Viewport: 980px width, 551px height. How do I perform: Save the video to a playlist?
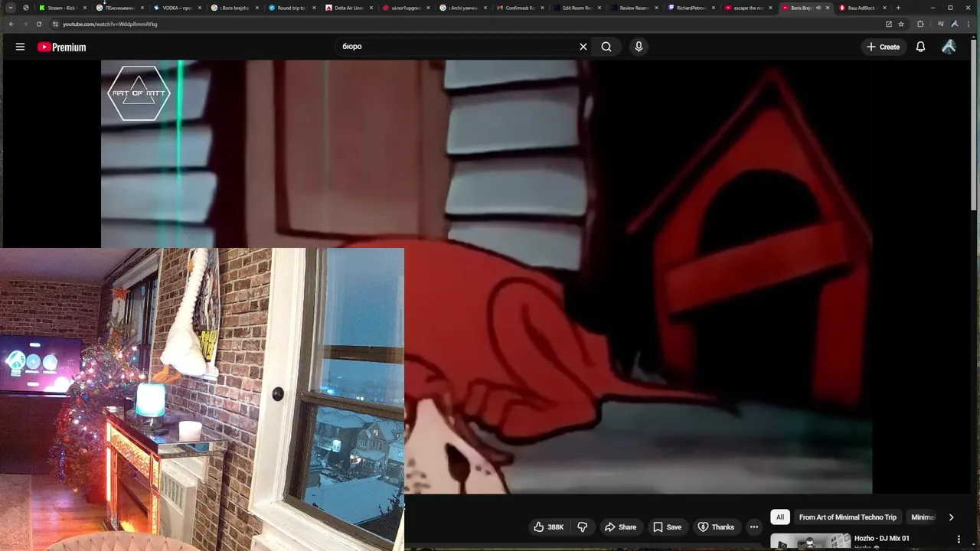coord(667,527)
